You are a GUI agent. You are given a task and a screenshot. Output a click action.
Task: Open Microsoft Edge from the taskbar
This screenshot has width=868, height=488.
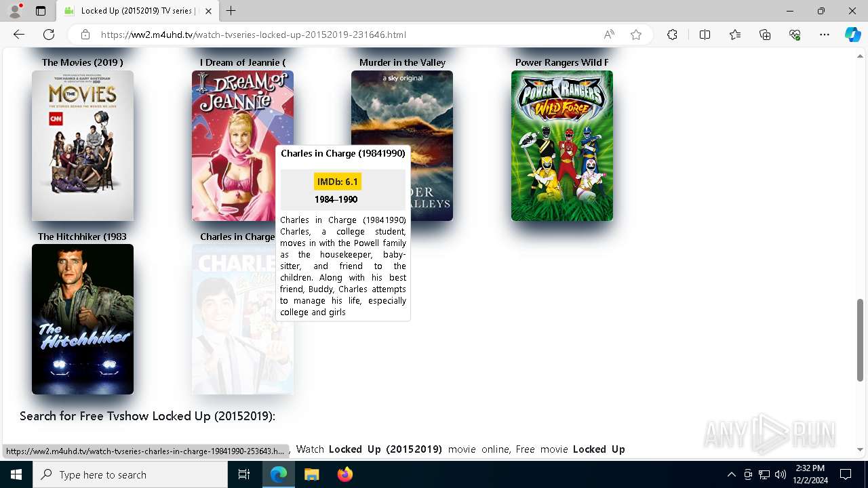click(x=279, y=474)
